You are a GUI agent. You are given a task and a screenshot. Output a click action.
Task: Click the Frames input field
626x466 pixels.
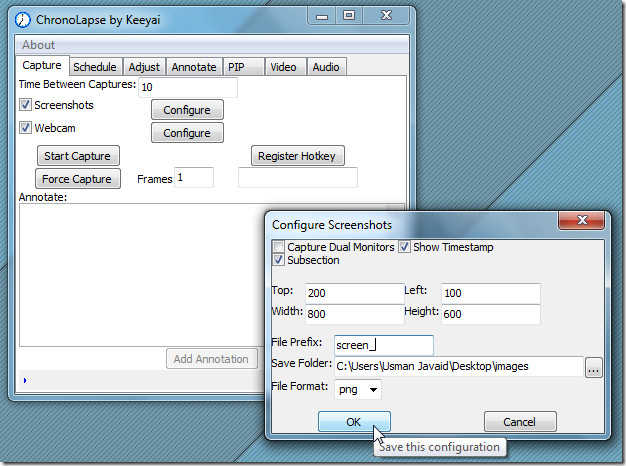point(194,178)
